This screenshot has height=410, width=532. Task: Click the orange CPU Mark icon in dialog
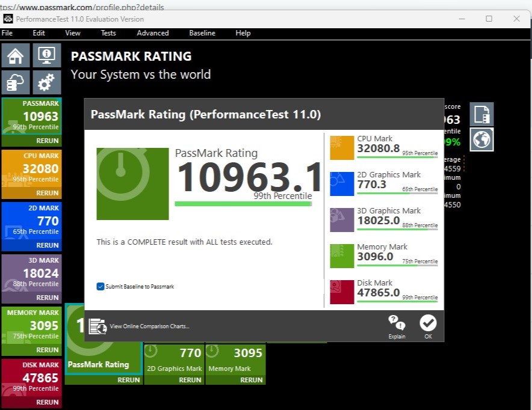click(x=342, y=148)
